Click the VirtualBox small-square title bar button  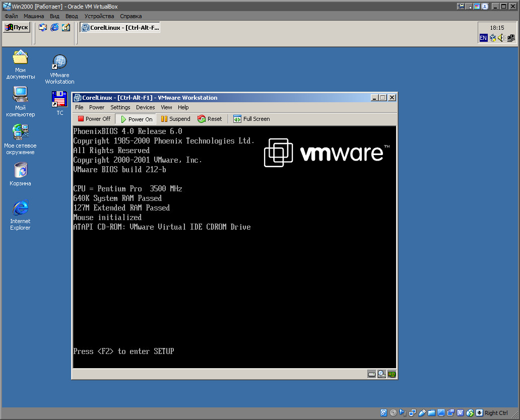point(469,7)
